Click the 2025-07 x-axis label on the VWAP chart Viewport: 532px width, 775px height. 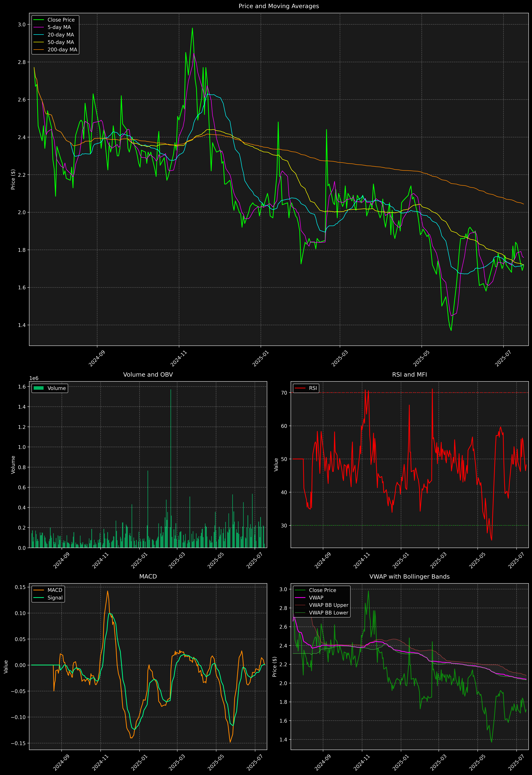[516, 763]
